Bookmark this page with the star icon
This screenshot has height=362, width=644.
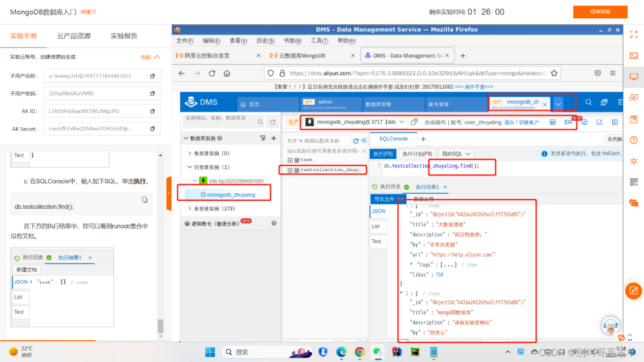coord(554,73)
